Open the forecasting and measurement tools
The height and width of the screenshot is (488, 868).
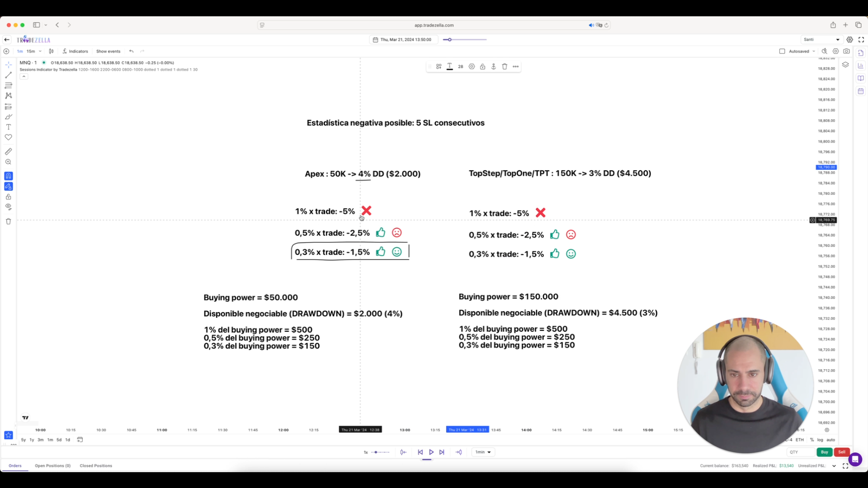8,107
